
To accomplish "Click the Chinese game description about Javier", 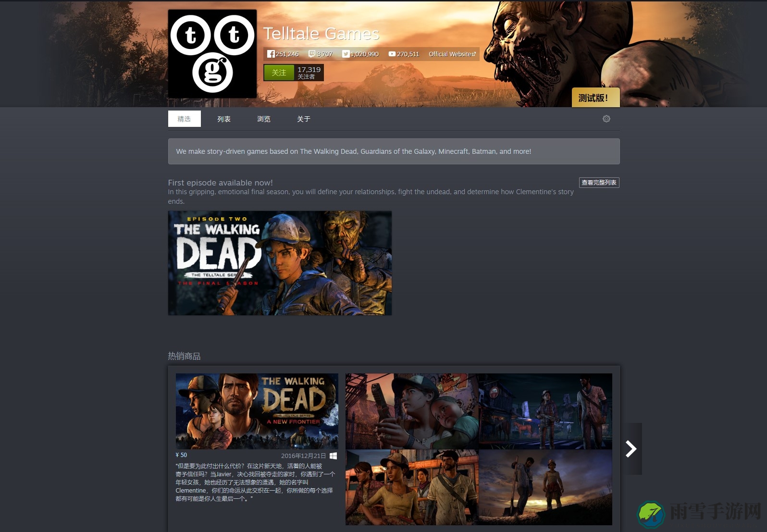I will coord(256,482).
